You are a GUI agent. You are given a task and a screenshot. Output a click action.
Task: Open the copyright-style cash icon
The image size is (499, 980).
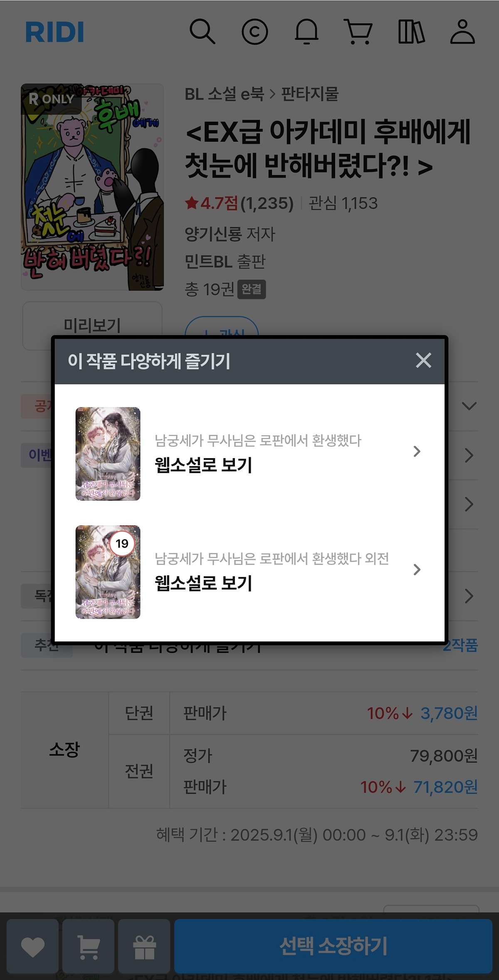coord(254,32)
